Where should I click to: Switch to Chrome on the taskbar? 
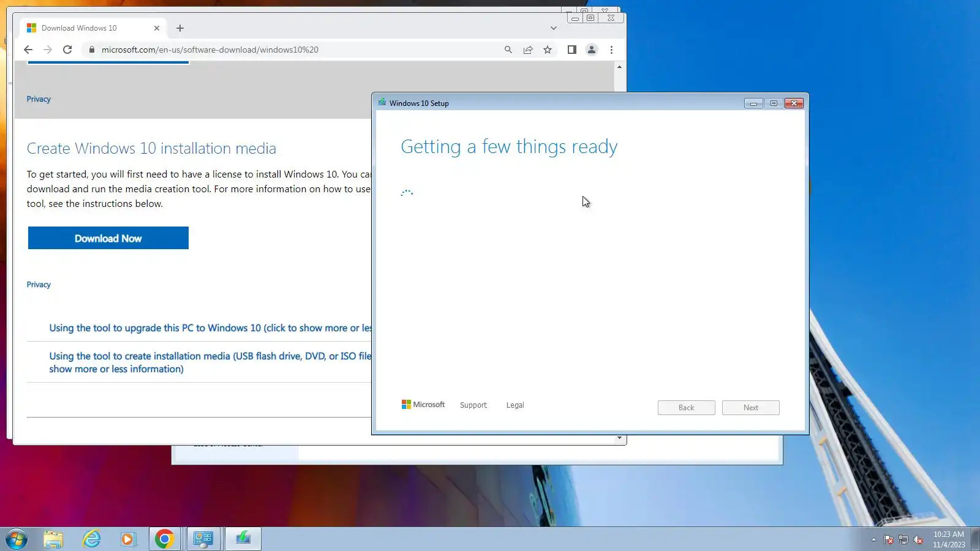click(165, 539)
